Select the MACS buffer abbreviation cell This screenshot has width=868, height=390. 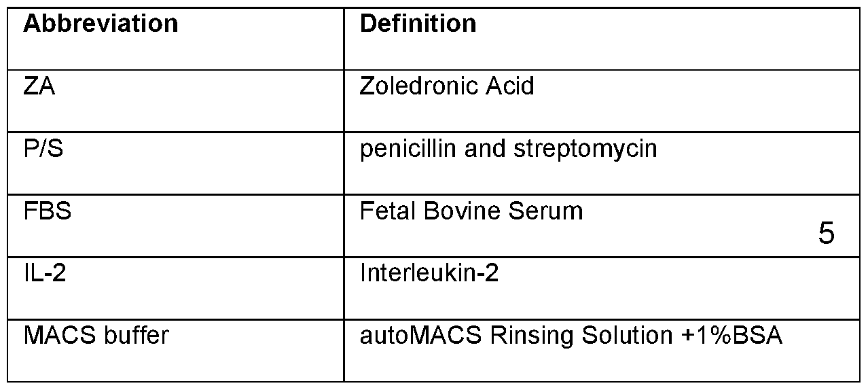click(96, 336)
